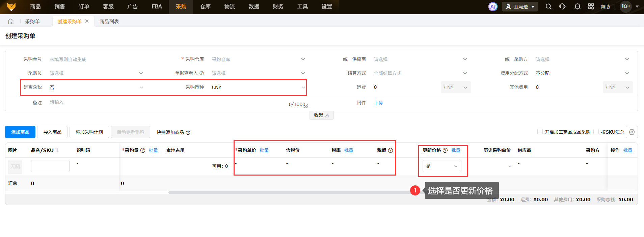Toggle the 按SKU汇总 checkbox
The height and width of the screenshot is (237, 644).
click(596, 132)
